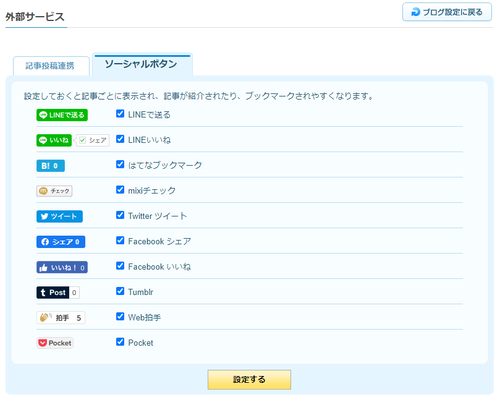500x402 pixels.
Task: Click the 設定する save button
Action: 249,380
